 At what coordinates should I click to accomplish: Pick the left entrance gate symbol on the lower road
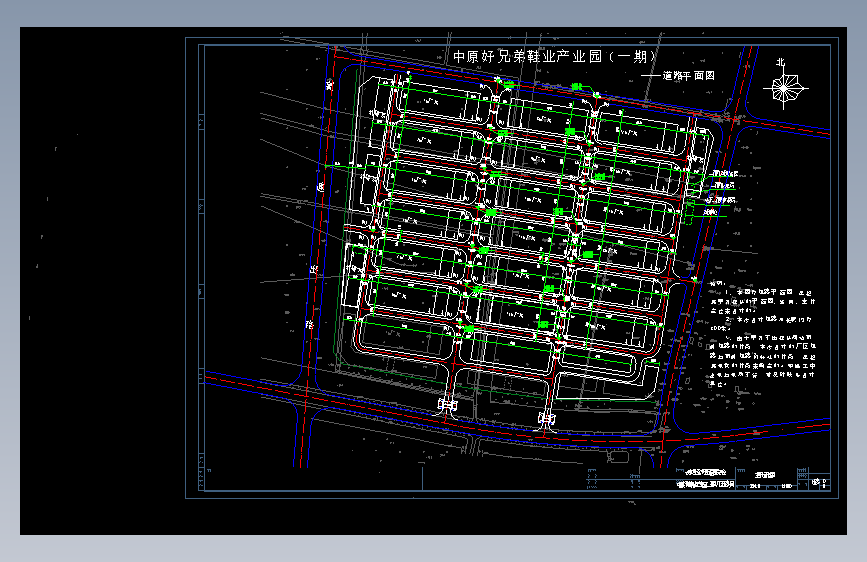[x=447, y=405]
